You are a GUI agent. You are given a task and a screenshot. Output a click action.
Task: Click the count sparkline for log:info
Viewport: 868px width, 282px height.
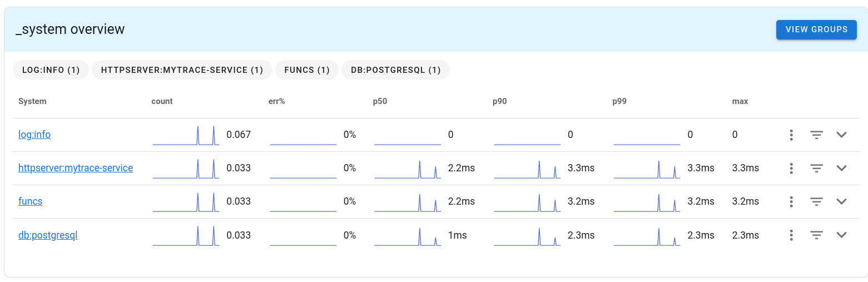click(x=186, y=135)
